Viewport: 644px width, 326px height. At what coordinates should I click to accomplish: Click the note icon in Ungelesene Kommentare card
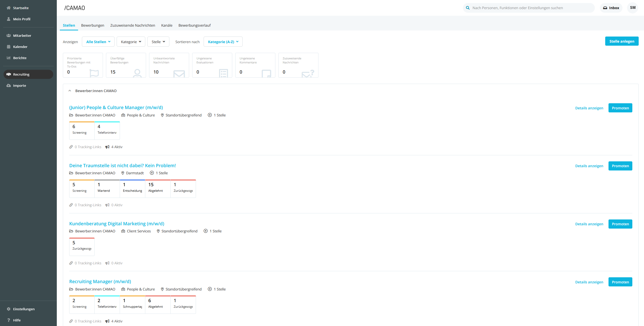click(x=266, y=74)
